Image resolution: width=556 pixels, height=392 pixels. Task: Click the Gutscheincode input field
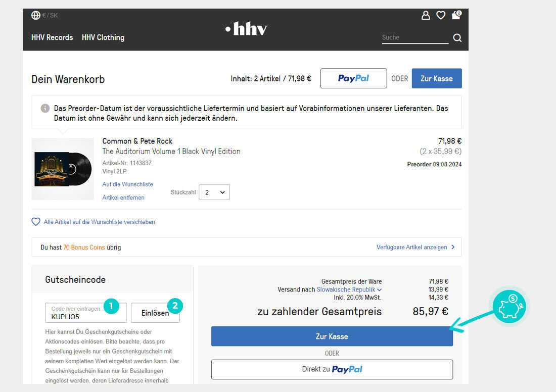pos(86,313)
